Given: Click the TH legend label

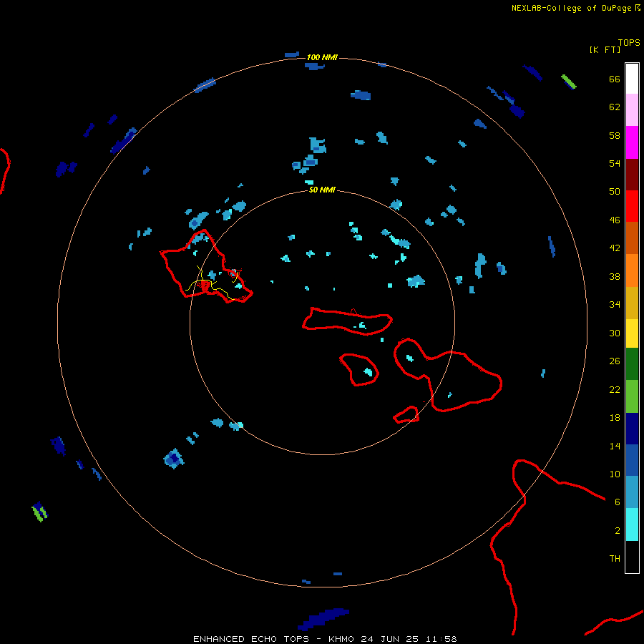Looking at the screenshot, I should click(615, 559).
